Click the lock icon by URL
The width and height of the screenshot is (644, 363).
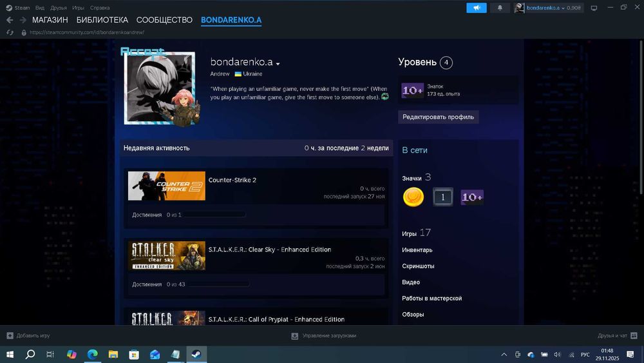(x=24, y=32)
